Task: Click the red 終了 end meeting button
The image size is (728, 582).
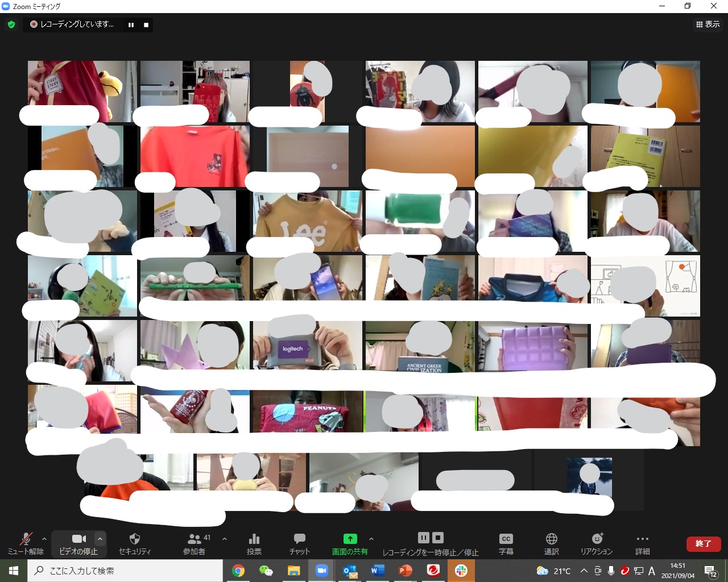Action: pyautogui.click(x=704, y=543)
